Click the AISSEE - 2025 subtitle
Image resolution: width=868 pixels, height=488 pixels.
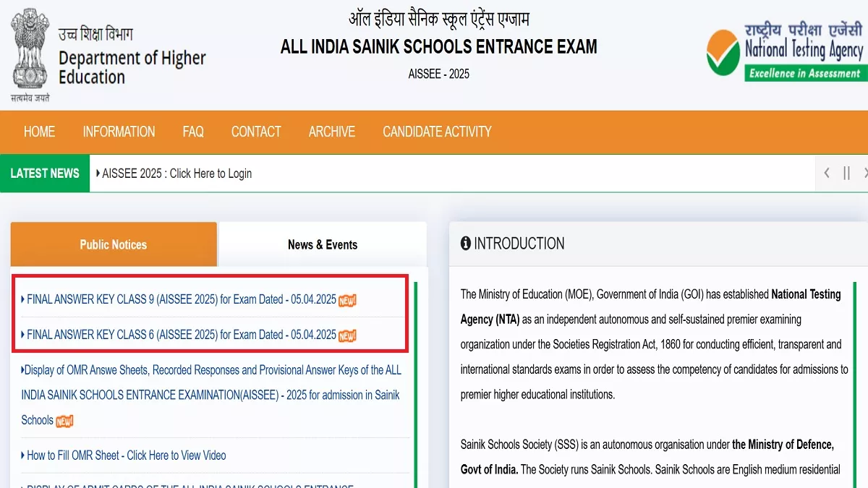click(439, 74)
